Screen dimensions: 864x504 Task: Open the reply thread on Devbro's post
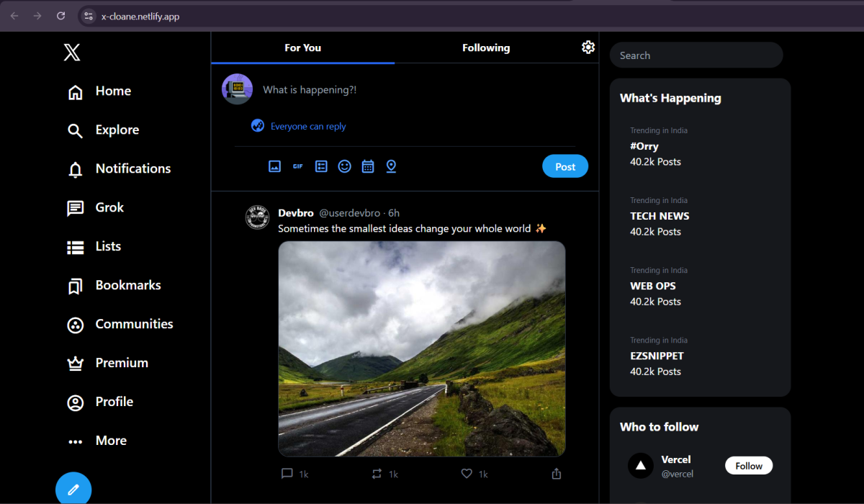(x=287, y=474)
